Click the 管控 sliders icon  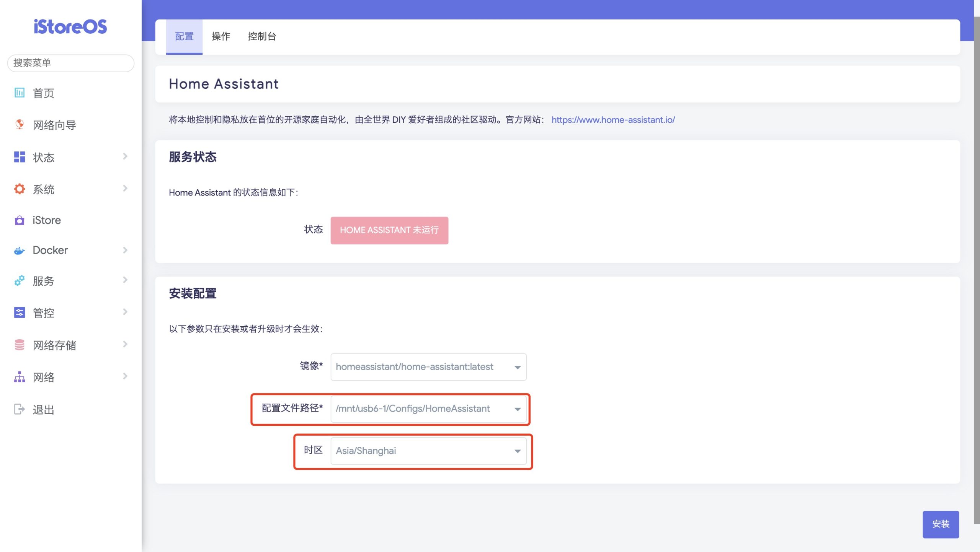(20, 313)
